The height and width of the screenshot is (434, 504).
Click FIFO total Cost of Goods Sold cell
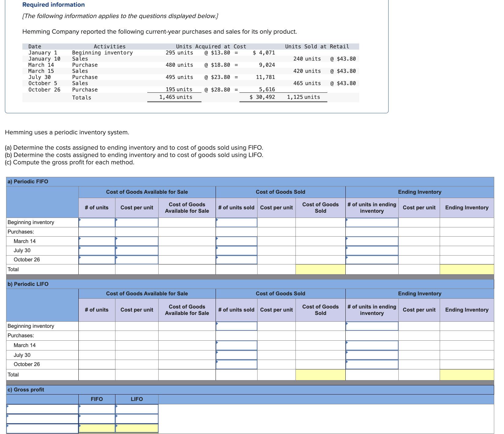click(x=321, y=269)
